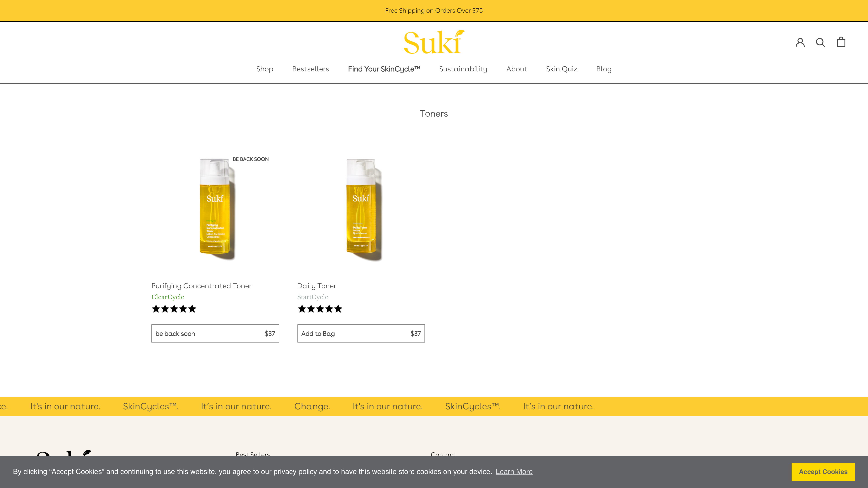Click the star rating on Purifying Concentrated Toner
Screen dimensions: 868x488
[x=174, y=308]
